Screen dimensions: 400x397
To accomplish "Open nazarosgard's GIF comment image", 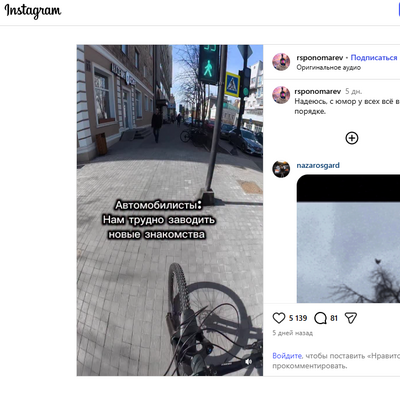I will 348,238.
